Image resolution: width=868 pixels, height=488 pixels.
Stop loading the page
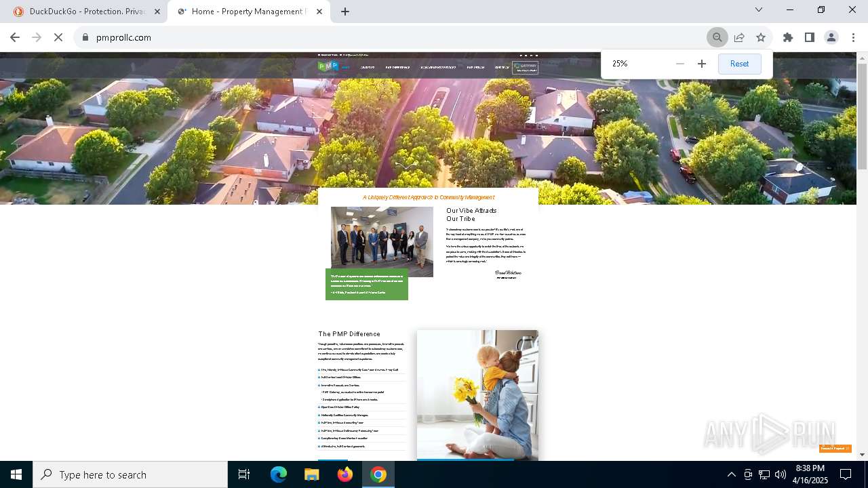pos(58,37)
